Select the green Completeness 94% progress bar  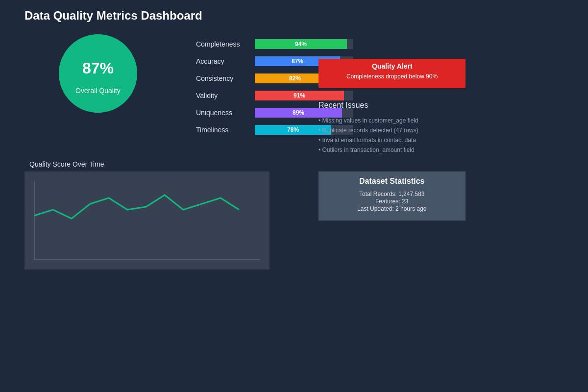[300, 44]
